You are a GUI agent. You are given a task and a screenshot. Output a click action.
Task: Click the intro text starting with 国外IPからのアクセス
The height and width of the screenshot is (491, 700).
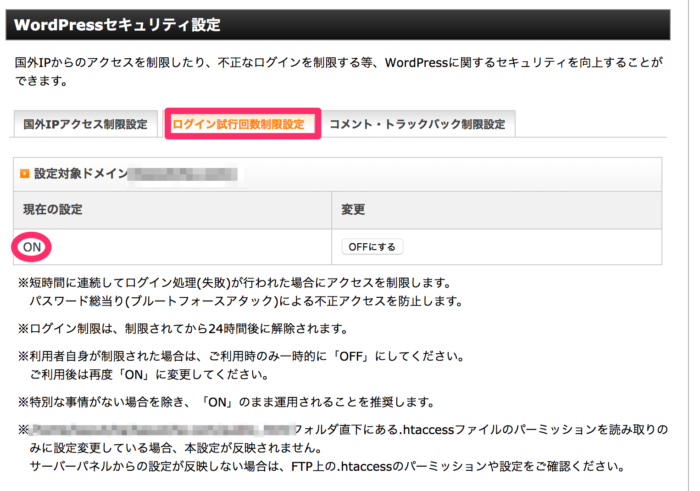[338, 71]
